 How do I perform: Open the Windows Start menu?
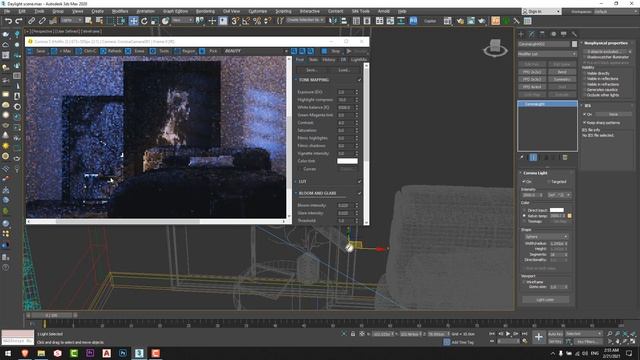pos(8,353)
